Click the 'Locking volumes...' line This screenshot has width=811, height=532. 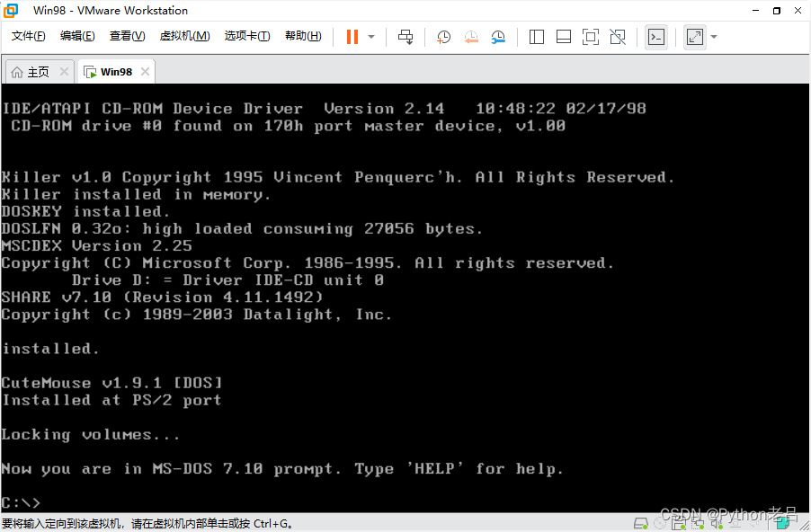point(91,435)
